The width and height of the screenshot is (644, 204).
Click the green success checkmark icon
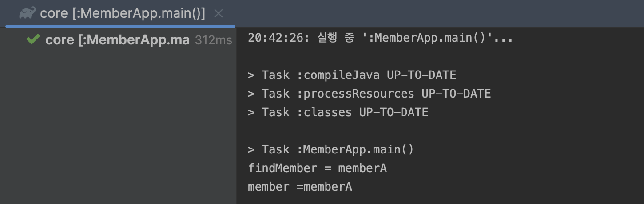coord(33,40)
